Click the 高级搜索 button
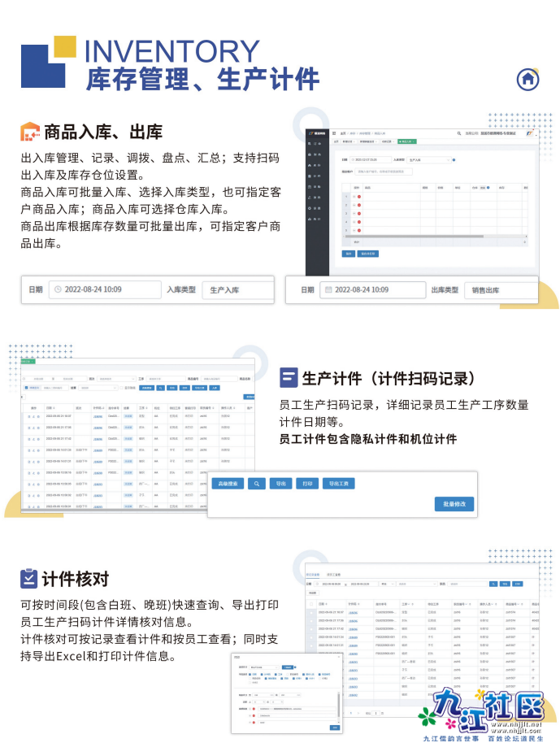 tap(228, 484)
